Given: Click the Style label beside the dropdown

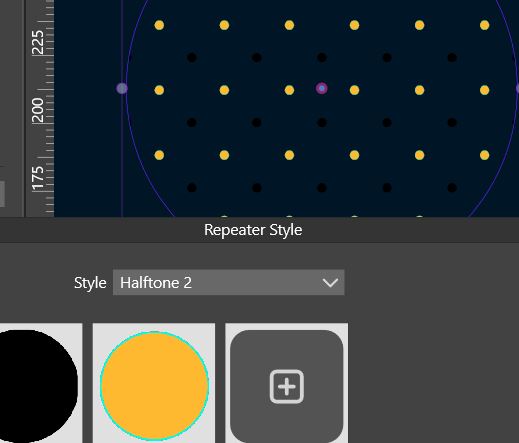Looking at the screenshot, I should (90, 283).
